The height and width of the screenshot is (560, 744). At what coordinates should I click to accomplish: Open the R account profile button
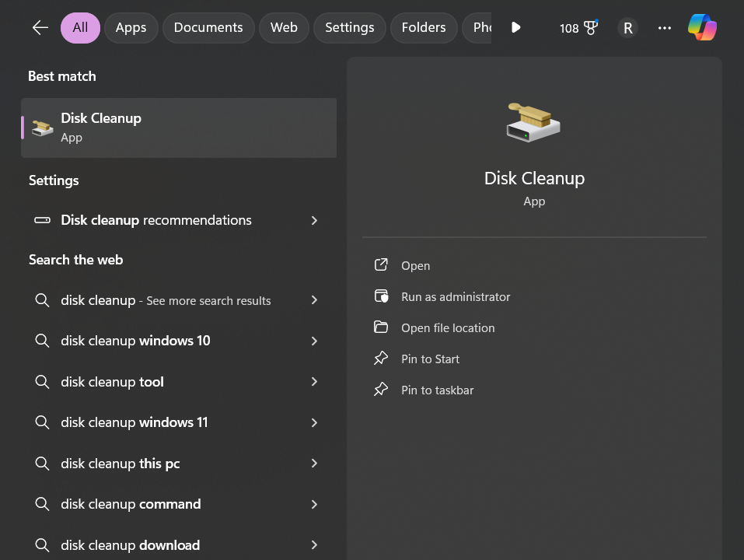coord(627,28)
